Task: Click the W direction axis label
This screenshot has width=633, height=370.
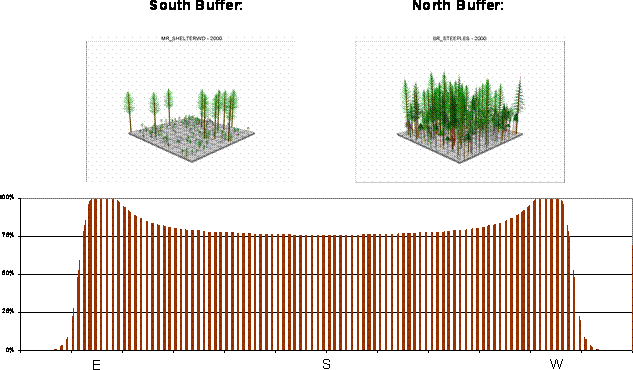Action: 556,364
